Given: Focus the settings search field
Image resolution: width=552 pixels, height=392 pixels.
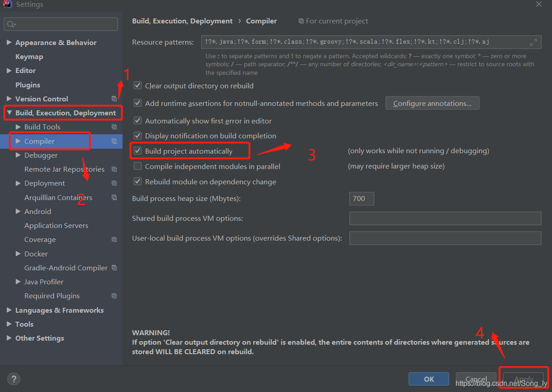Looking at the screenshot, I should (x=61, y=24).
